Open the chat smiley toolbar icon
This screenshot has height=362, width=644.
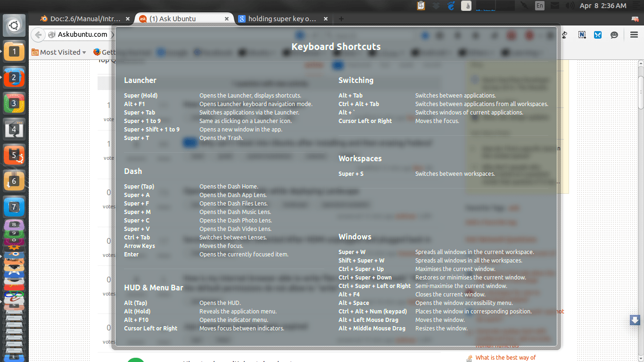tap(614, 35)
